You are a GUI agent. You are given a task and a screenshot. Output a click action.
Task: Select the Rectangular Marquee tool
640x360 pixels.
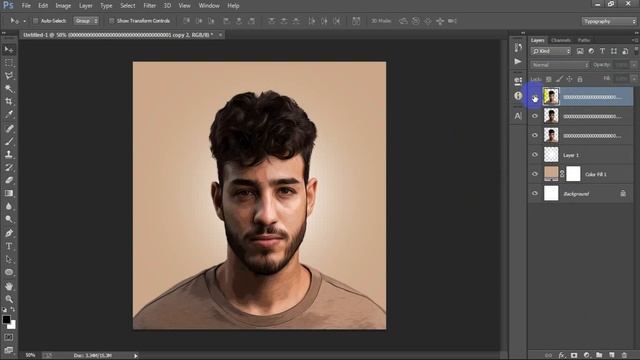(9, 63)
